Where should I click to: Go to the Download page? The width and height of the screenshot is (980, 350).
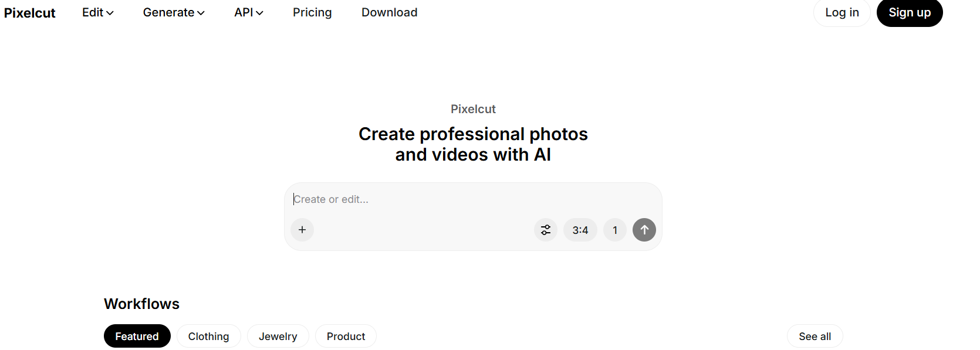click(389, 12)
